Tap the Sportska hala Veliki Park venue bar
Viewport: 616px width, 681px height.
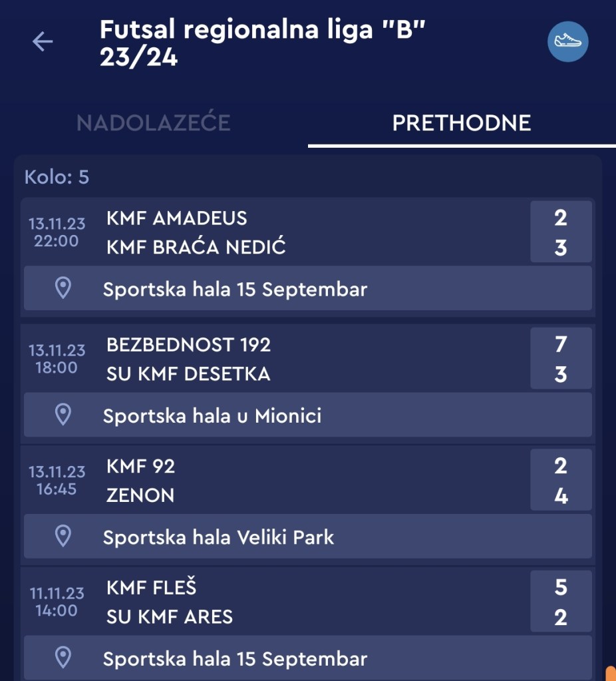coord(307,537)
